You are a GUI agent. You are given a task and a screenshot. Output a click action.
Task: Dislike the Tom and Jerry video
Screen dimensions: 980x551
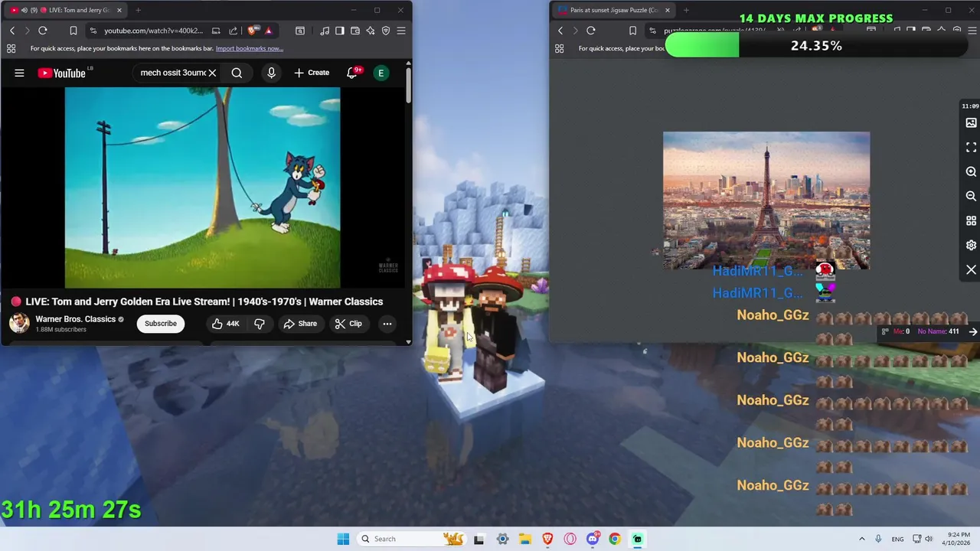(260, 324)
